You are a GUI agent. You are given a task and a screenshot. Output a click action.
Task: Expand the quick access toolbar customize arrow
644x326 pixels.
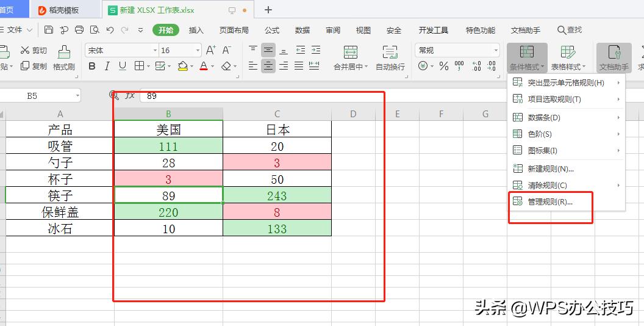140,30
